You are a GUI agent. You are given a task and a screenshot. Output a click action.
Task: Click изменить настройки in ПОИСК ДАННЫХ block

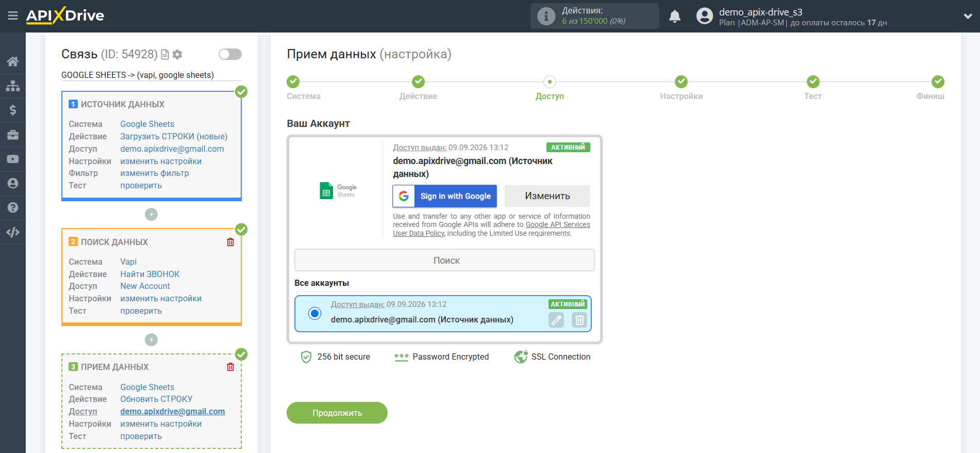click(x=161, y=298)
